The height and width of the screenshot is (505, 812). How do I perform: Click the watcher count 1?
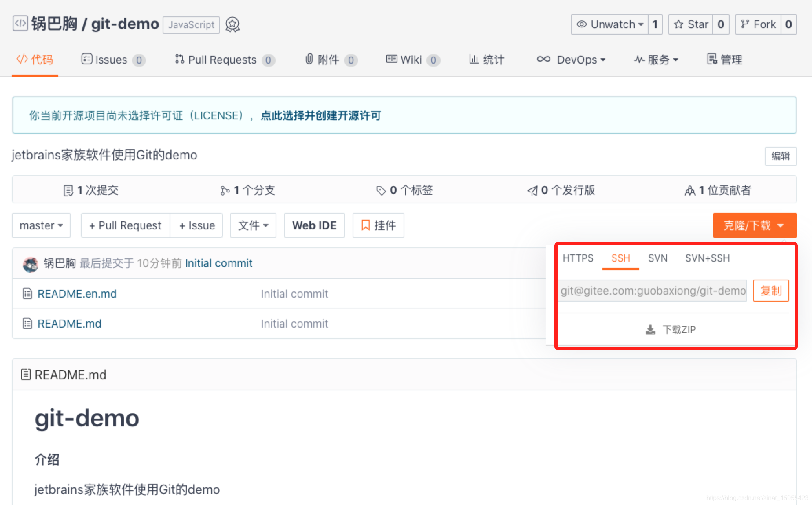[655, 24]
